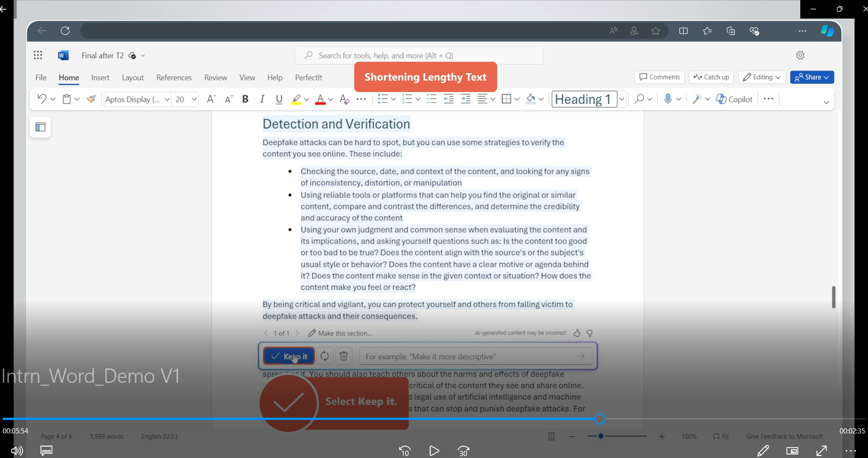Click the paragraph alignment icon
The height and width of the screenshot is (458, 868).
point(482,99)
